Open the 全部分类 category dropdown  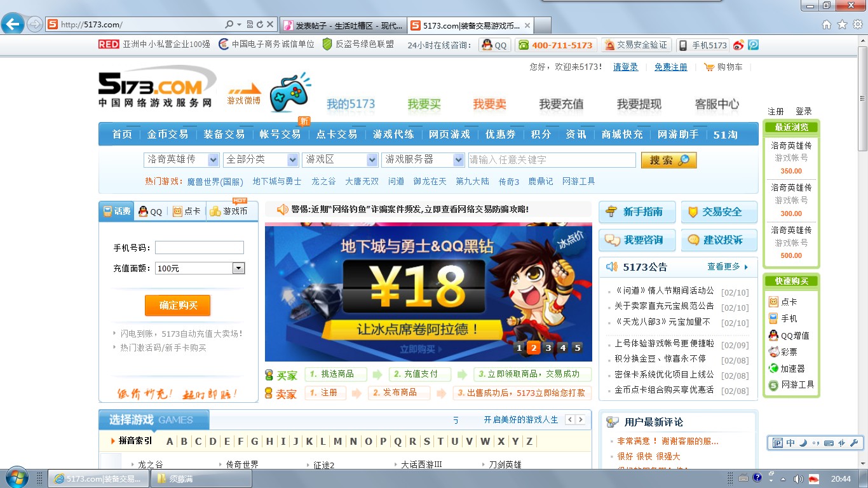[261, 159]
